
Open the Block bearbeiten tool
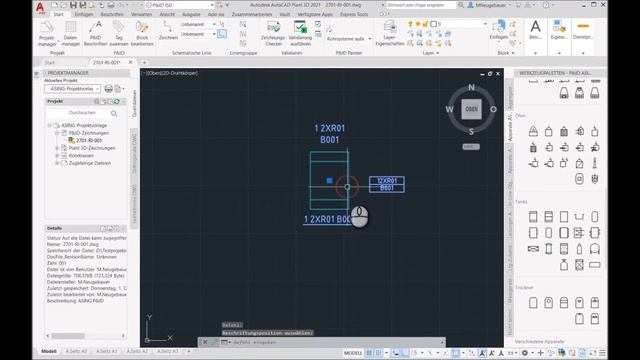click(x=142, y=33)
